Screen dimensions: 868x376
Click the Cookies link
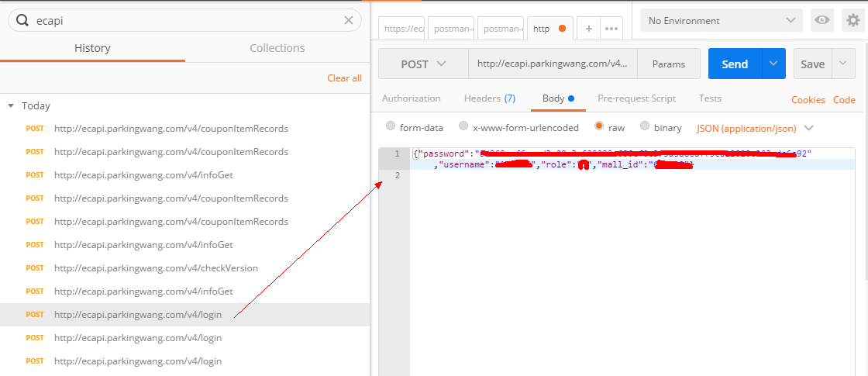808,100
